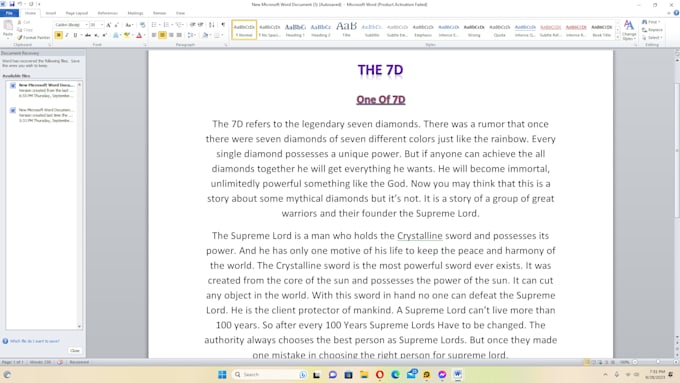Click Close in Document Recovery pane
The image size is (680, 383).
75,350
